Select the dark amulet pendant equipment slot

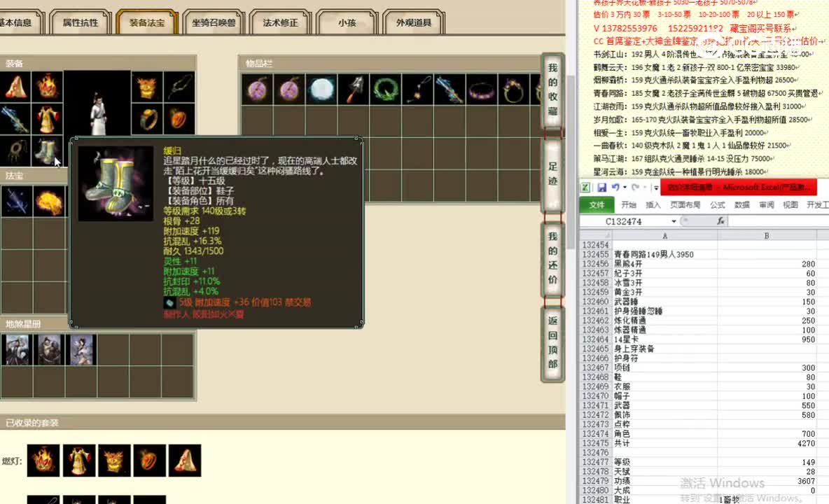pos(15,151)
